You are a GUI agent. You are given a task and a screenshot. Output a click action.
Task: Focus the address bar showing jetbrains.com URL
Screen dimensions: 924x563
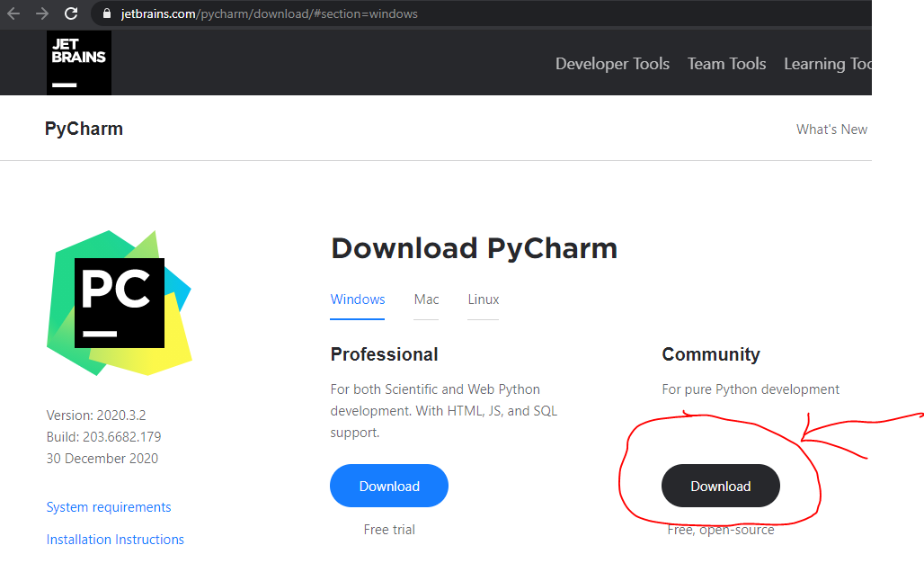tap(480, 13)
